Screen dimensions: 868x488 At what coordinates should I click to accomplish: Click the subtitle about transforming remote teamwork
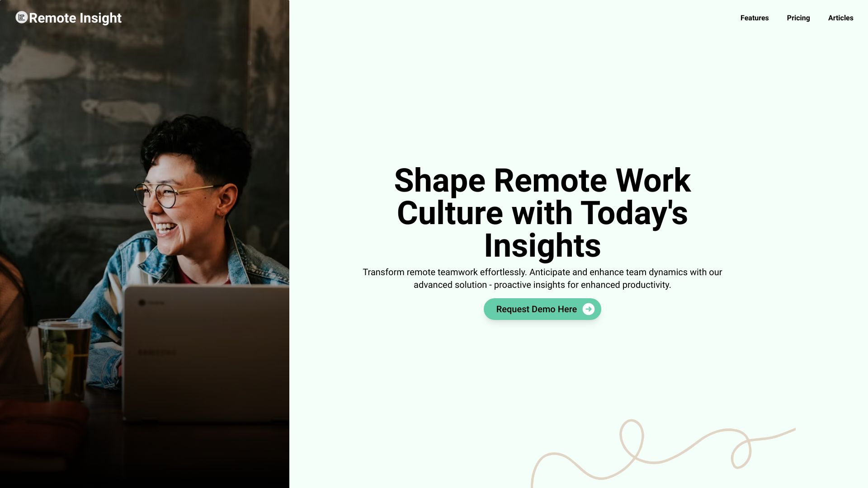pos(542,278)
